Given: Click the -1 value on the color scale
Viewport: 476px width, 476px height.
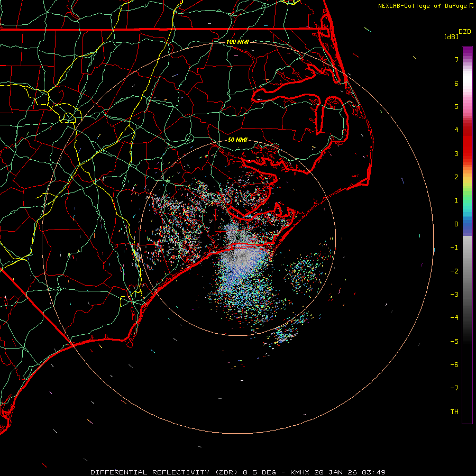Looking at the screenshot, I should point(454,248).
